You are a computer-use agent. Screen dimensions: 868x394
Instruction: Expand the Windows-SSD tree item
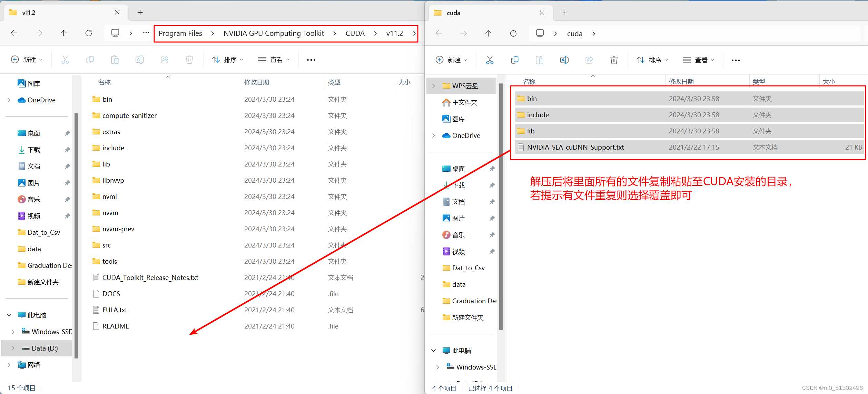point(13,331)
